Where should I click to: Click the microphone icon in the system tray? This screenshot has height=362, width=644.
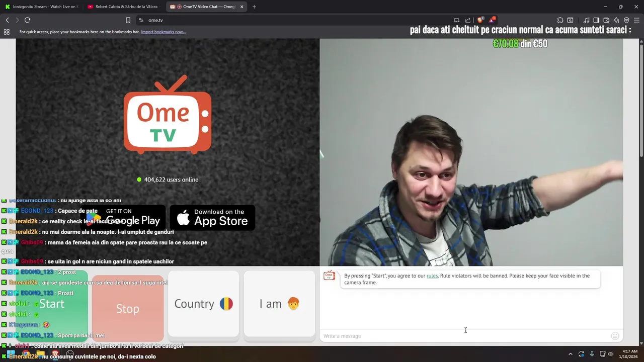pos(592,354)
